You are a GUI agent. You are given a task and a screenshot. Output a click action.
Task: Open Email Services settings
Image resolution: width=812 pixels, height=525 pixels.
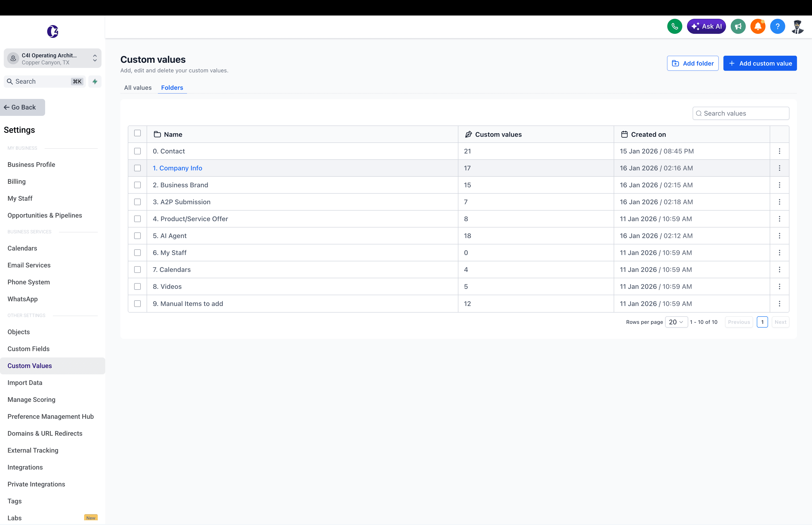[29, 265]
